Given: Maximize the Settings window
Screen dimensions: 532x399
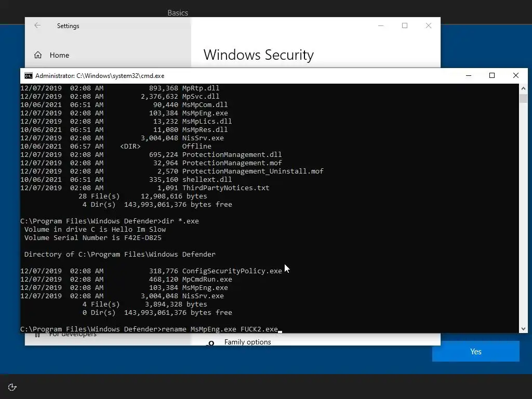Looking at the screenshot, I should click(x=405, y=25).
